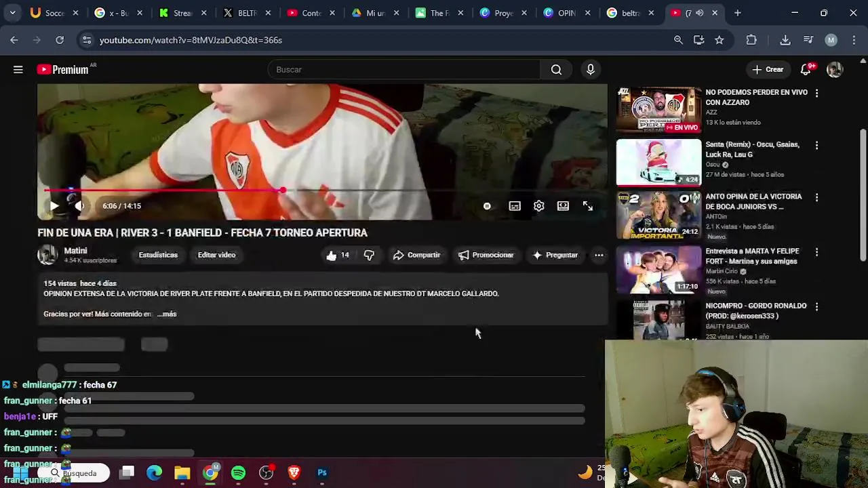Launch Brave browser from the taskbar

click(x=294, y=472)
